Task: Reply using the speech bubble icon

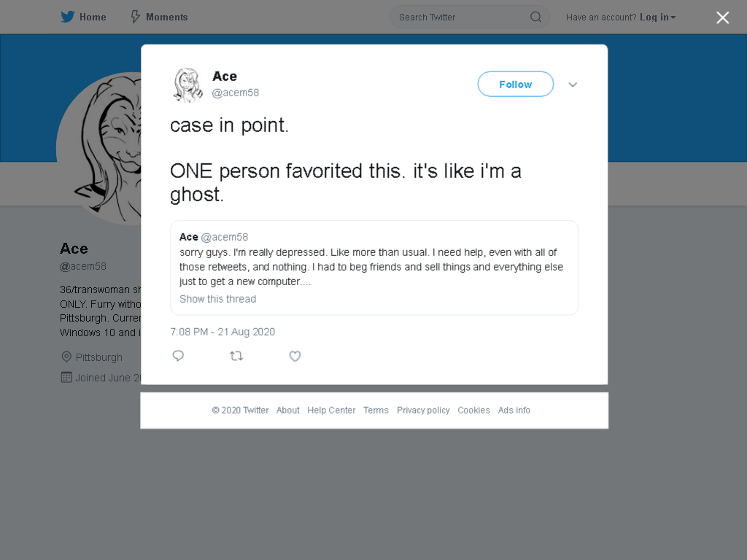Action: (x=178, y=356)
